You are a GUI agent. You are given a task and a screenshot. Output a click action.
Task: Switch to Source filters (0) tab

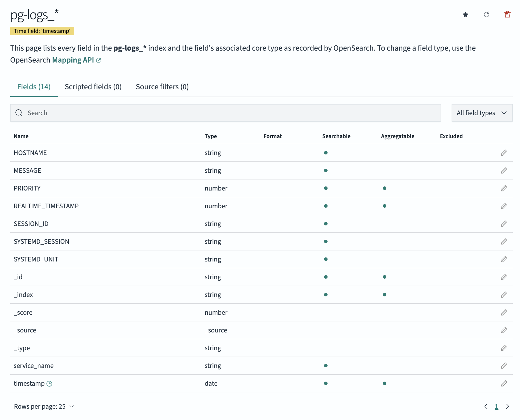point(162,87)
